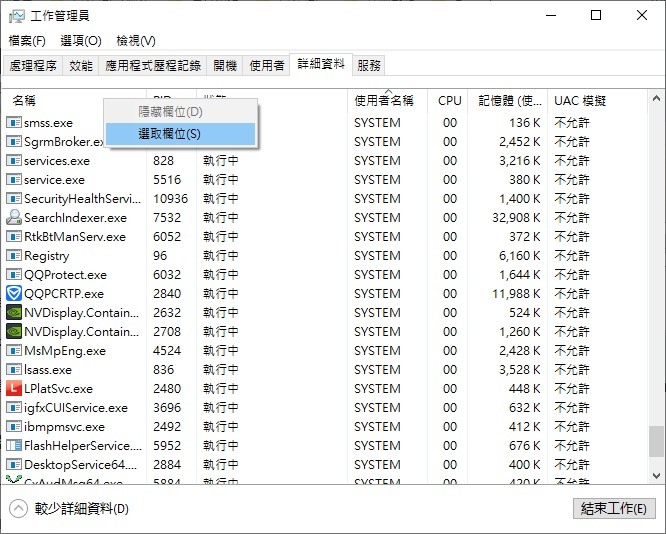Open the 檢視(V) menu
Screen dimensions: 666x534
pyautogui.click(x=136, y=41)
